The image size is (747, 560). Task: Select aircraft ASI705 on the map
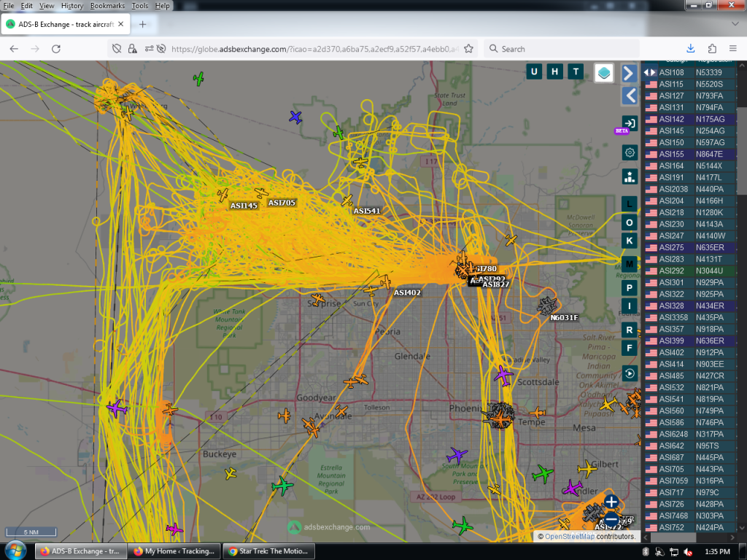[261, 192]
